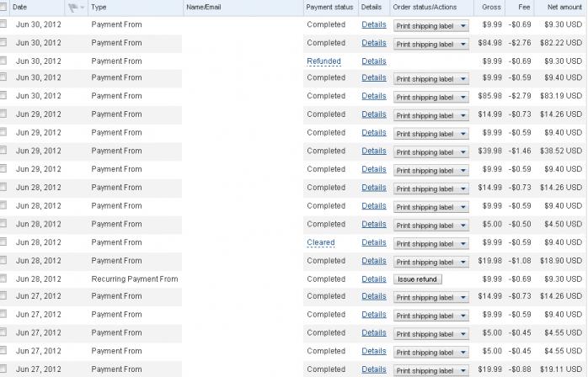Screen dimensions: 588x377
Task: View Details of the $19.99 payment
Action: tap(374, 369)
